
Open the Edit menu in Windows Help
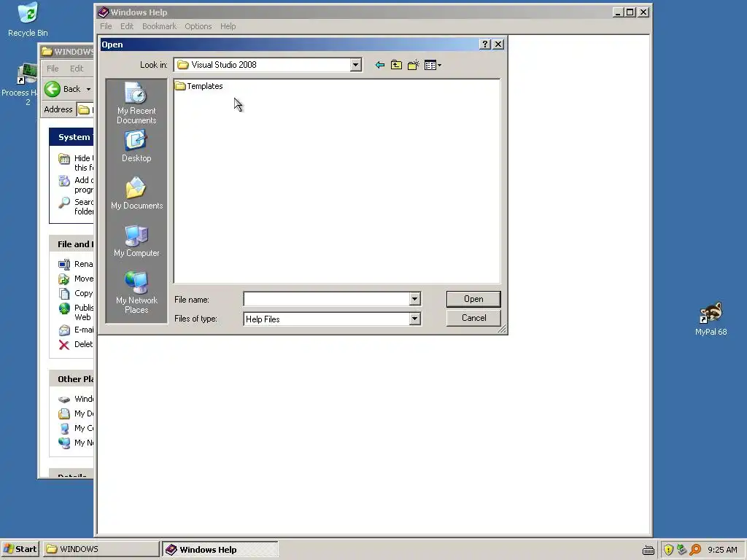tap(127, 26)
